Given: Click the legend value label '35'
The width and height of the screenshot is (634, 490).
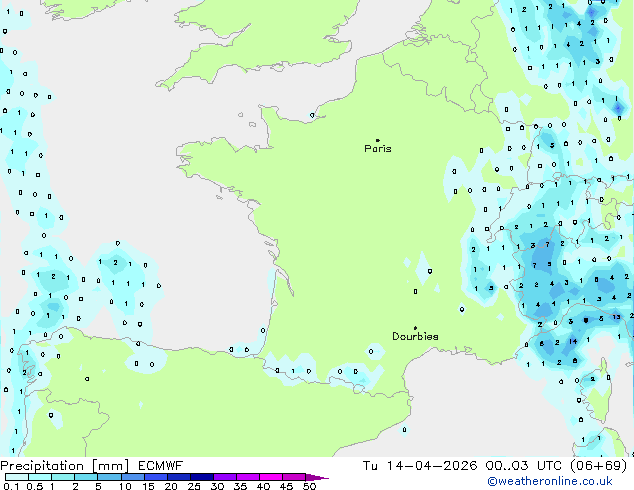Looking at the screenshot, I should (x=240, y=486).
